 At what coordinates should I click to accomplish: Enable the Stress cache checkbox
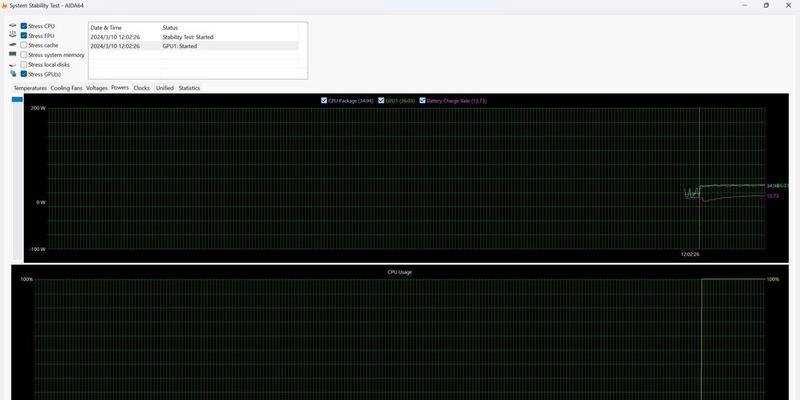coord(24,45)
